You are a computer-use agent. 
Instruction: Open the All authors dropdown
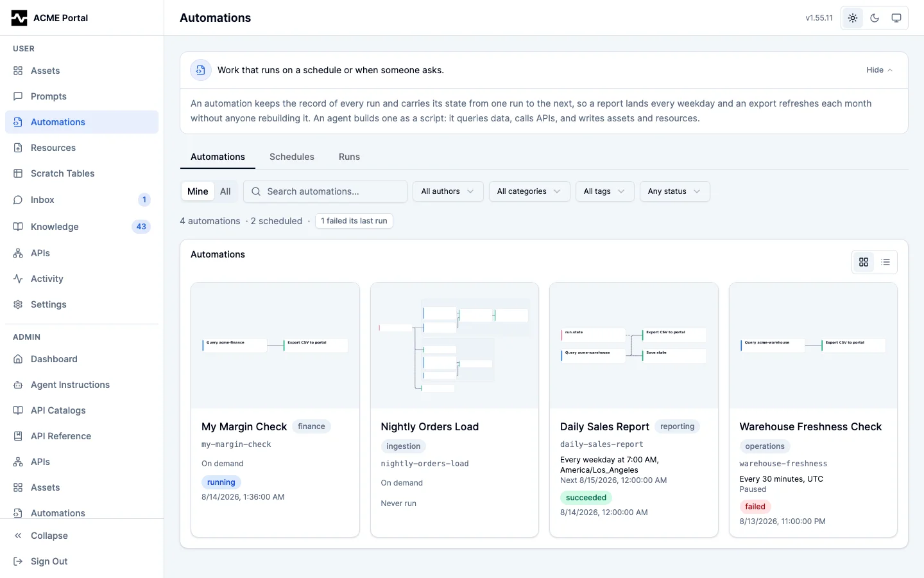tap(448, 191)
